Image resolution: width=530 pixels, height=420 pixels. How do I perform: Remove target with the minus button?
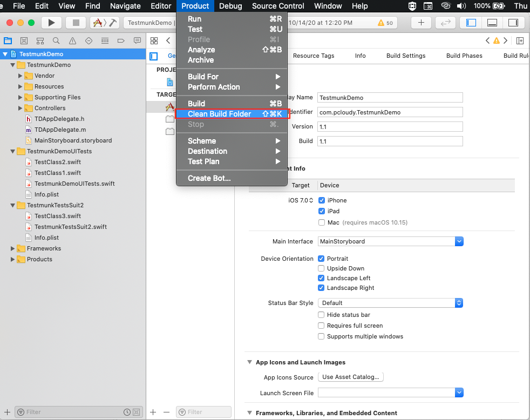(166, 412)
